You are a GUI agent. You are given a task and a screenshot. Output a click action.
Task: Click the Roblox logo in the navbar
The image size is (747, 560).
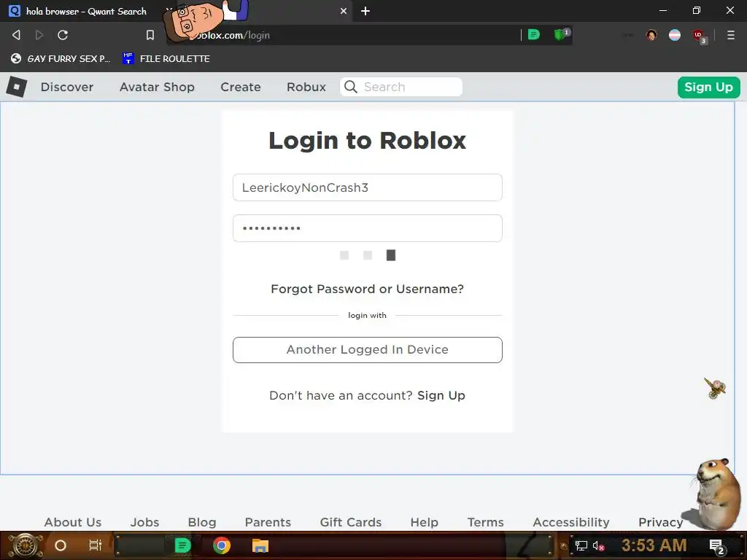coord(17,87)
